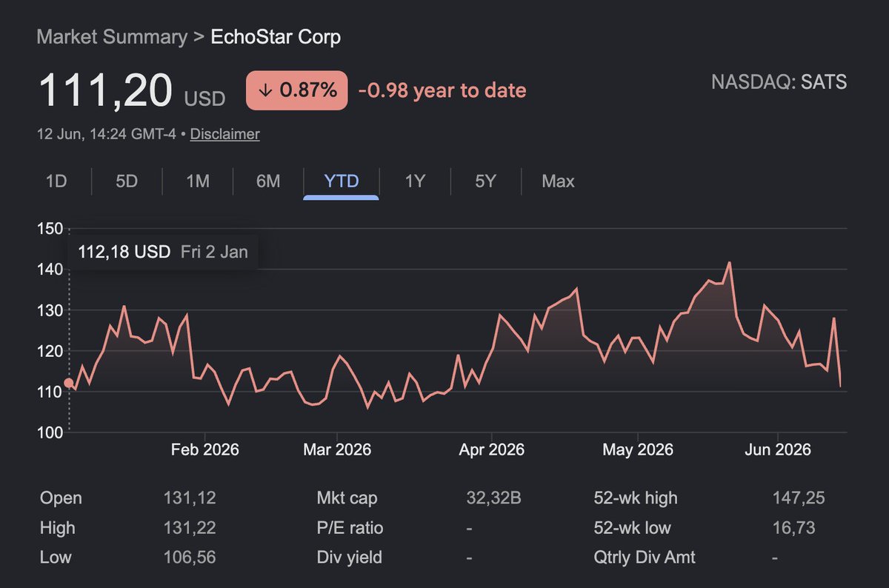
Task: Click the red down-arrow 0.87% badge
Action: (297, 90)
